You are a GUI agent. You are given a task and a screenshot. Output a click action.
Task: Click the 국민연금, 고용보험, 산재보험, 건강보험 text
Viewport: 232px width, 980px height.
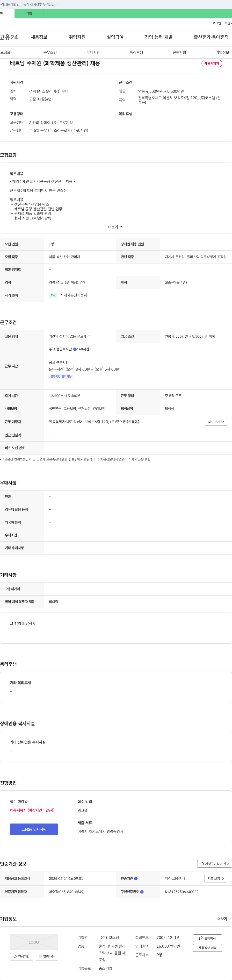(77, 408)
